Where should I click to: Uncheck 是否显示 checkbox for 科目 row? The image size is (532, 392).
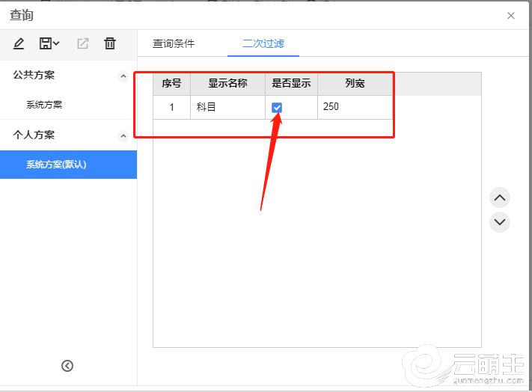point(277,108)
